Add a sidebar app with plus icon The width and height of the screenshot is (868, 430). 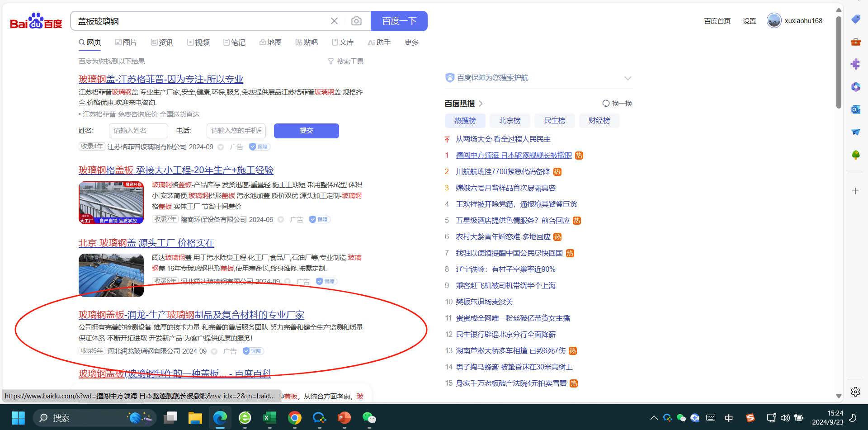[x=855, y=191]
